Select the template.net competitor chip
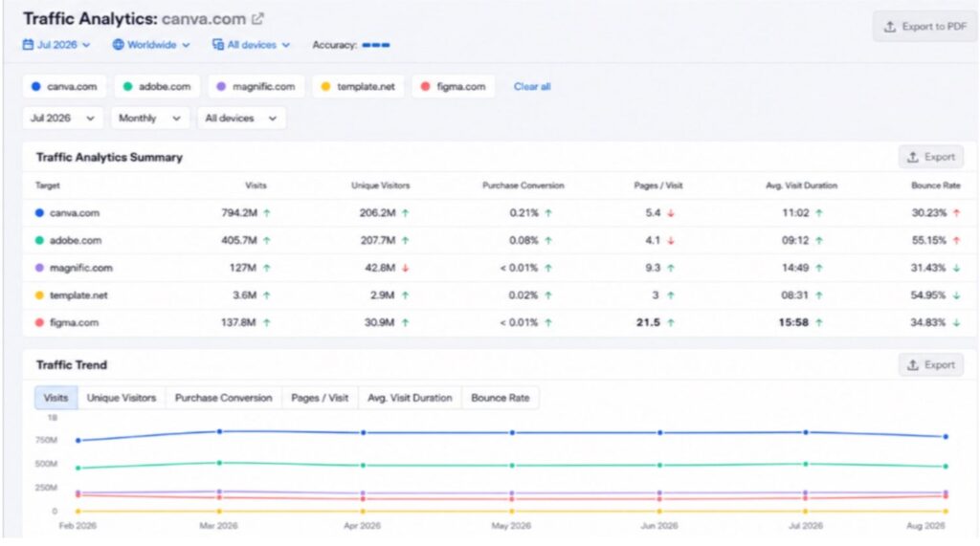This screenshot has width=980, height=546. [358, 87]
